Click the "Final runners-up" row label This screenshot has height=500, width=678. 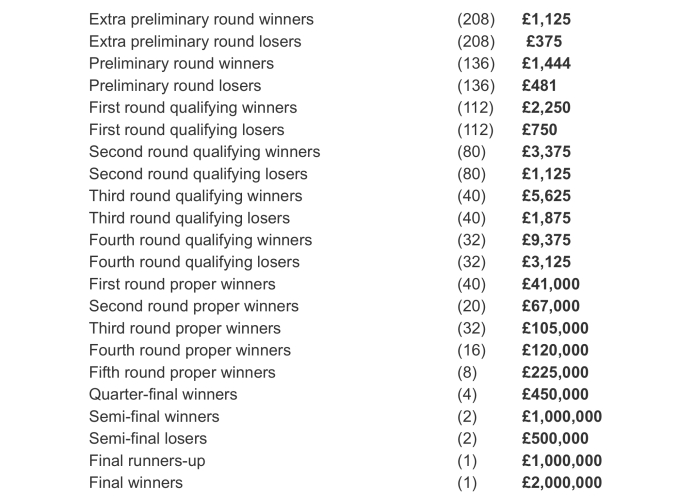coord(147,460)
